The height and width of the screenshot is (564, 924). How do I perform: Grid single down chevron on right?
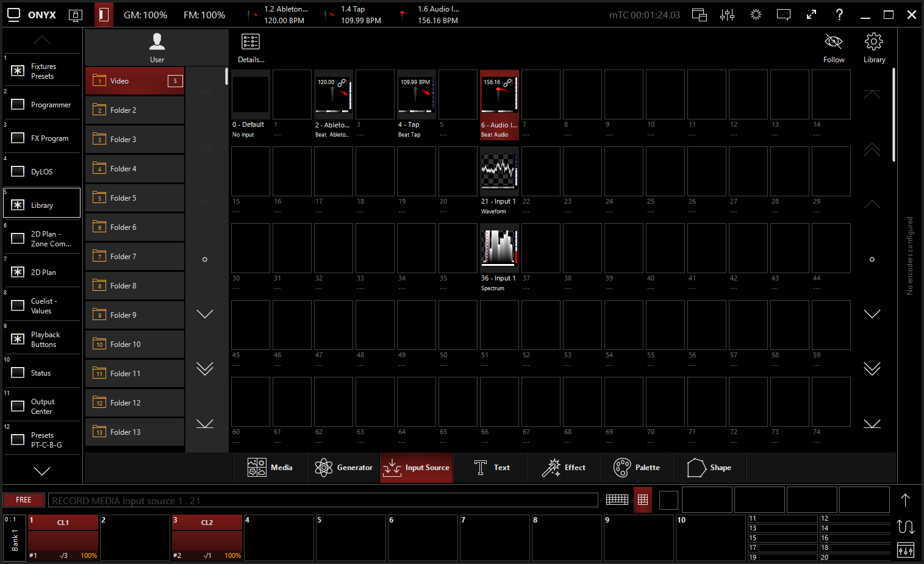pos(872,314)
